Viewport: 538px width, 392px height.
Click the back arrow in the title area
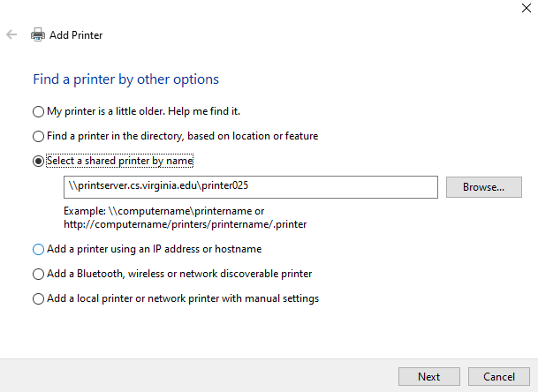coord(11,35)
